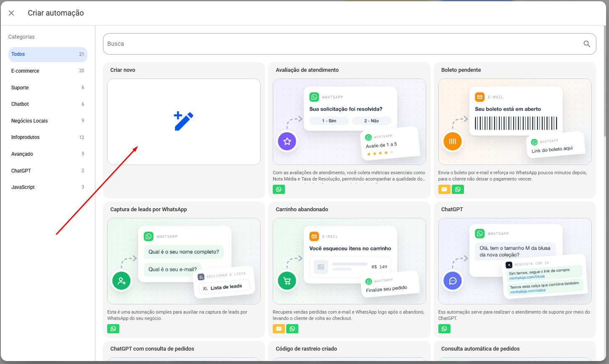Open the Carrinho abandonado template thumbnail

tap(349, 261)
